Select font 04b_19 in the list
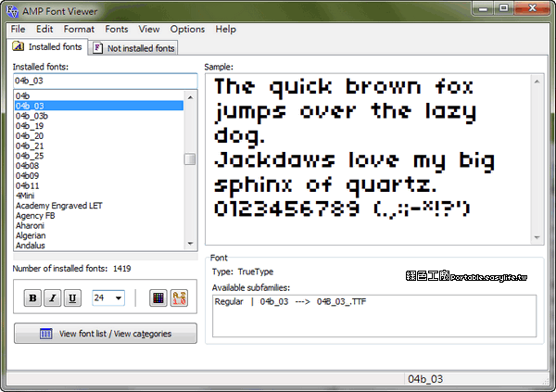 pos(99,126)
